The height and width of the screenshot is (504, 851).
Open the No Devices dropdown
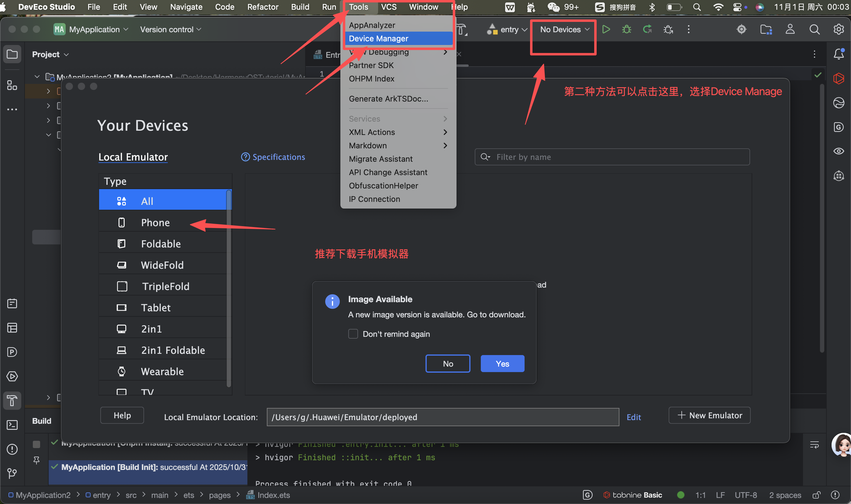tap(564, 29)
